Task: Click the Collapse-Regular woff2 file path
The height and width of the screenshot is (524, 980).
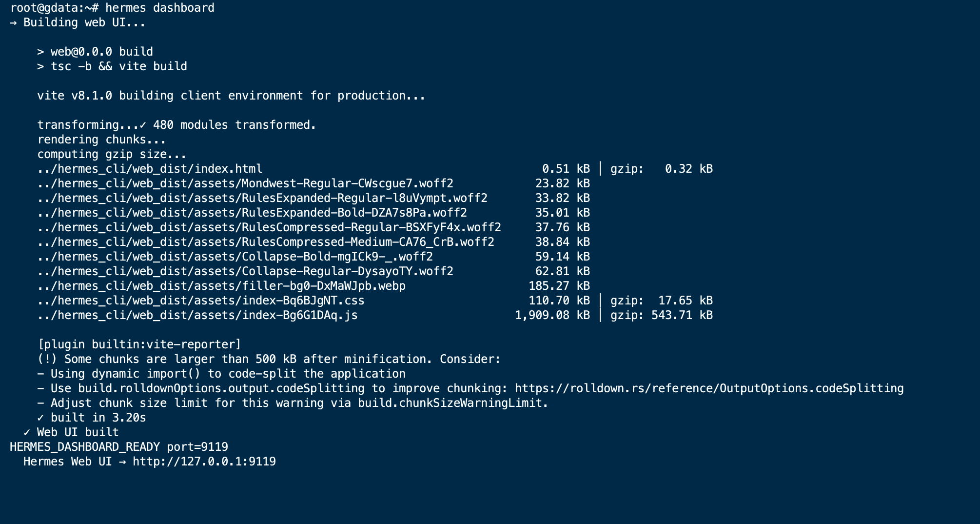Action: [245, 271]
